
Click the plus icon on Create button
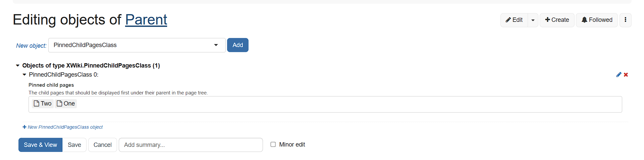click(x=547, y=20)
